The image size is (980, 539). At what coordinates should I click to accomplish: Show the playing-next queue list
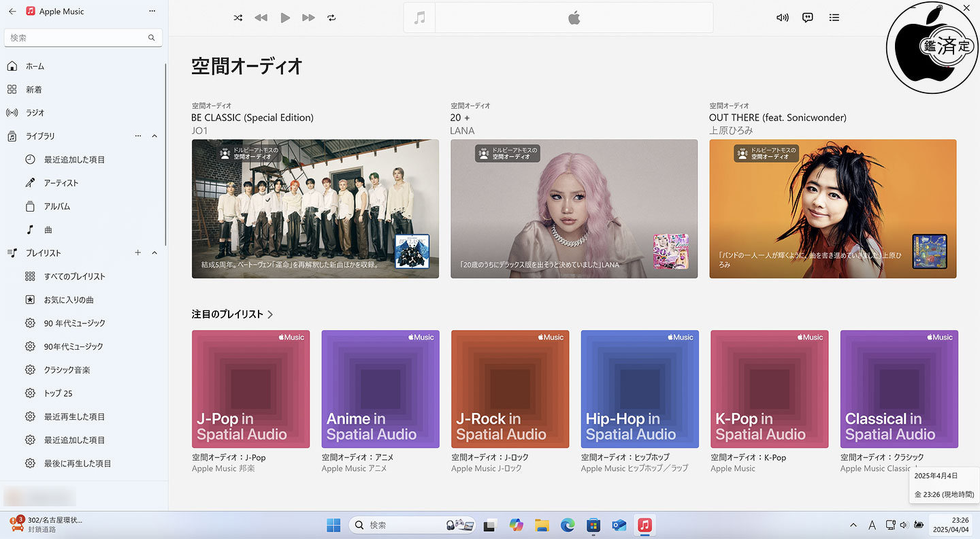click(x=834, y=18)
